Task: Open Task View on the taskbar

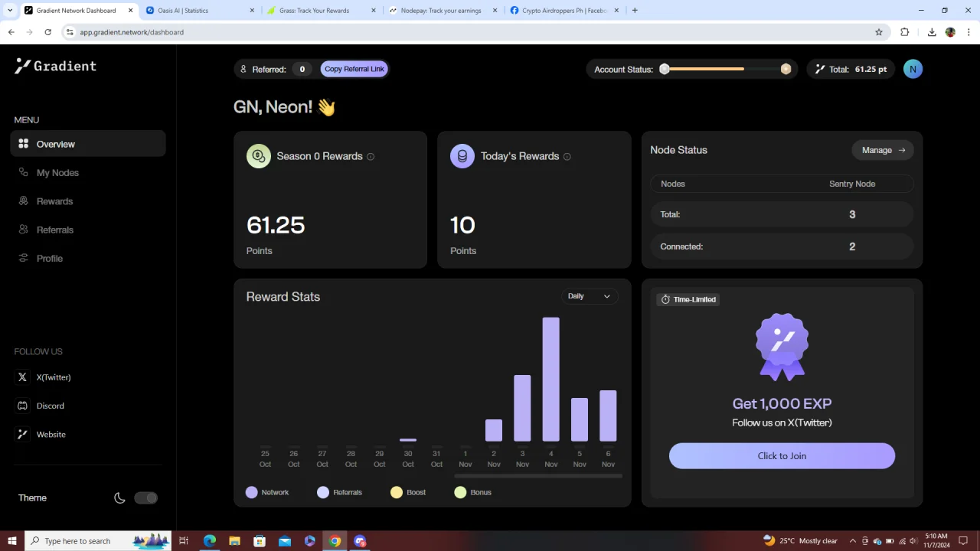Action: tap(184, 541)
